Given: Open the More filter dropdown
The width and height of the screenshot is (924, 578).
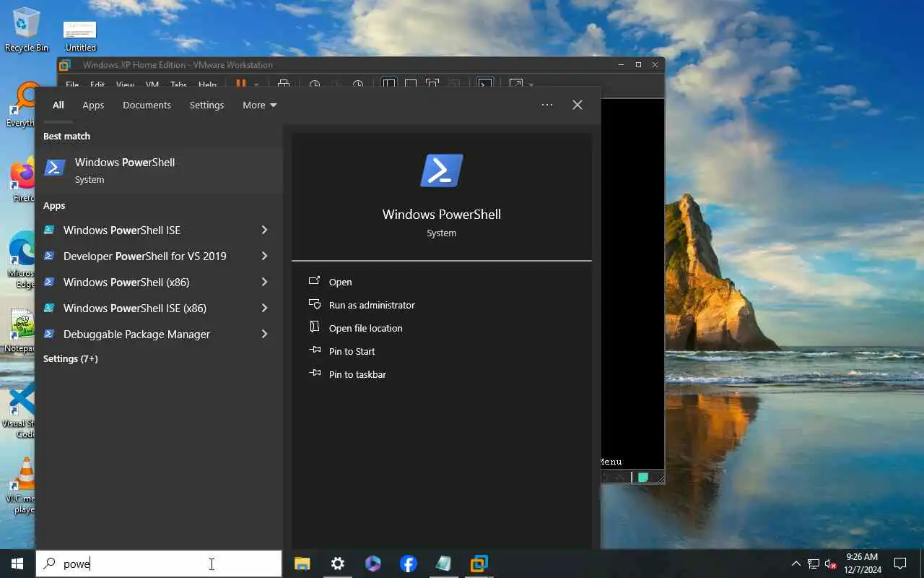Looking at the screenshot, I should coord(260,105).
